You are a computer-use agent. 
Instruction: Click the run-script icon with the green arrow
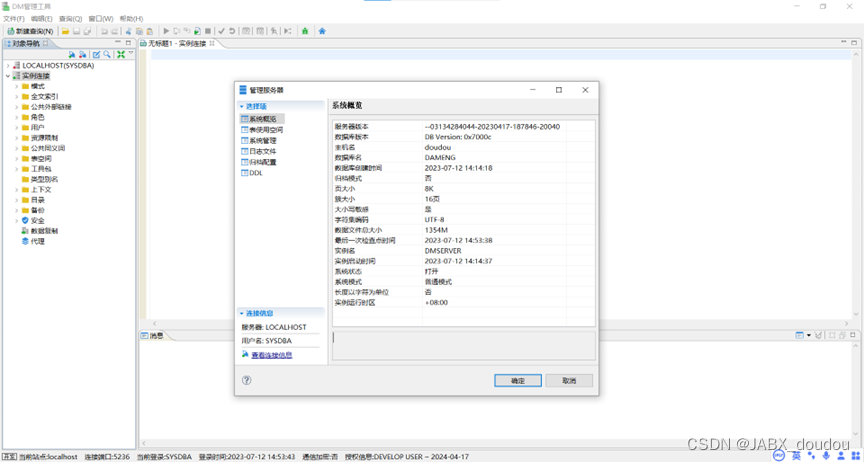tap(197, 31)
